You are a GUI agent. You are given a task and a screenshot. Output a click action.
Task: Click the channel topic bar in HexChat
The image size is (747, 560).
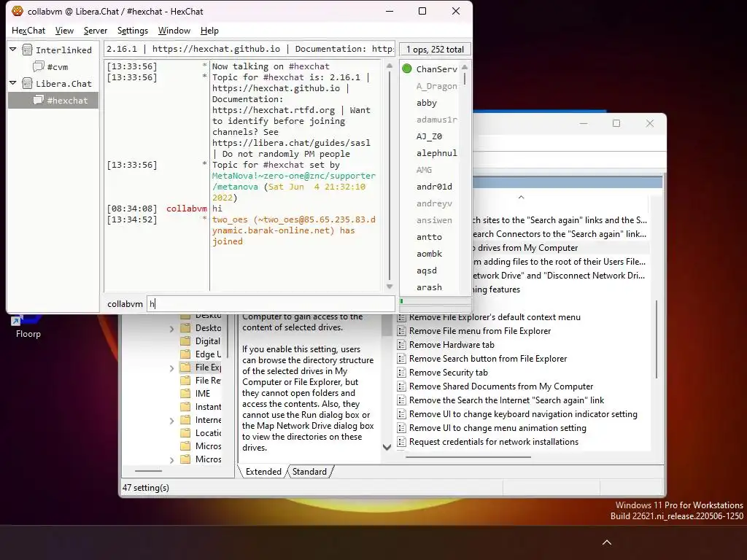click(249, 49)
